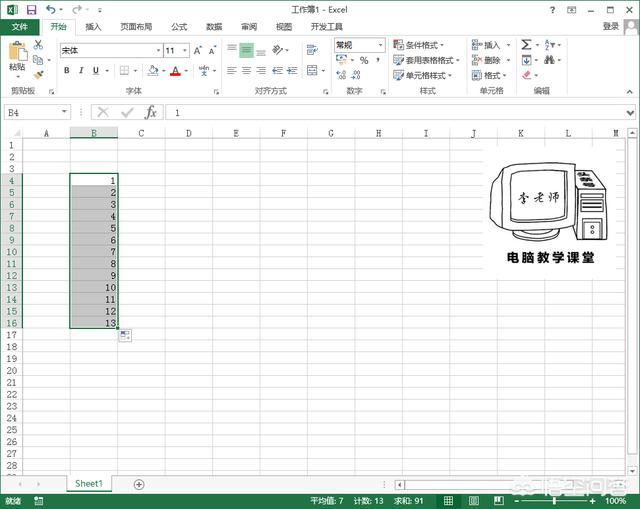Click the Auto Fill Options icon below selection
640x509 pixels.
(125, 336)
